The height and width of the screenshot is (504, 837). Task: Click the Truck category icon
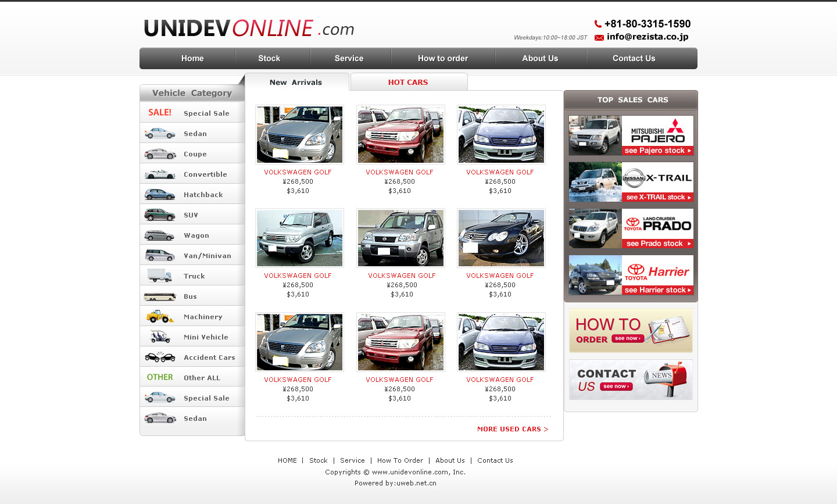click(160, 276)
